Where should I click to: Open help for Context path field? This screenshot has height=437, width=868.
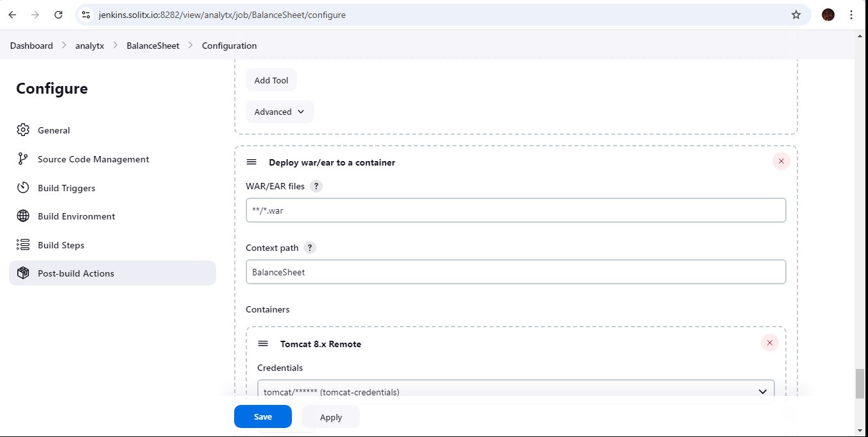(x=310, y=248)
